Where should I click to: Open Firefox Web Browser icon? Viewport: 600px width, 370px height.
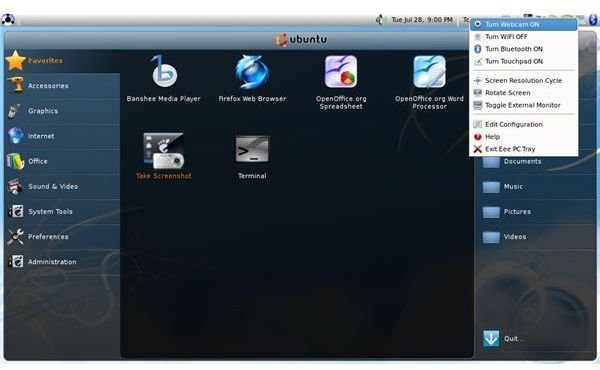pyautogui.click(x=252, y=72)
